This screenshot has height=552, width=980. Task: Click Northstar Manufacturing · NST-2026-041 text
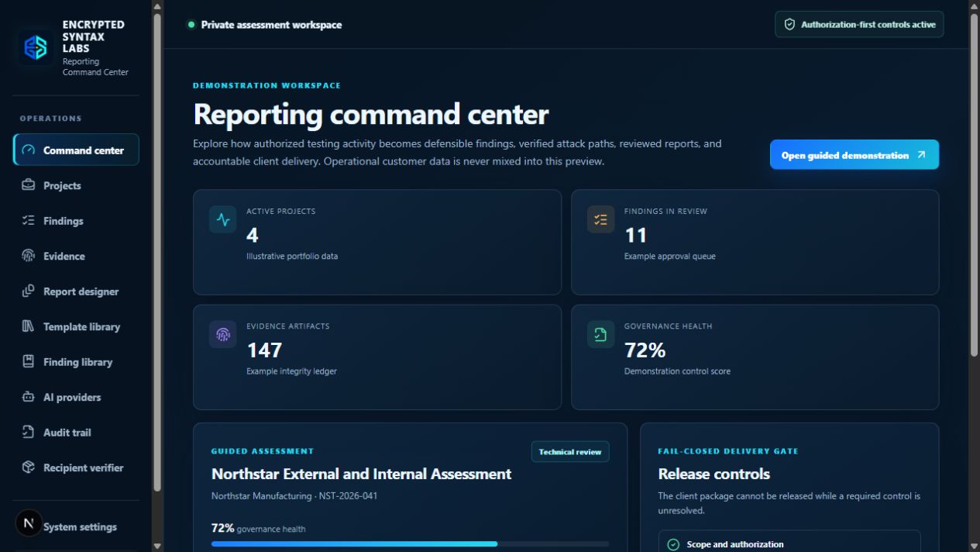[x=294, y=495]
